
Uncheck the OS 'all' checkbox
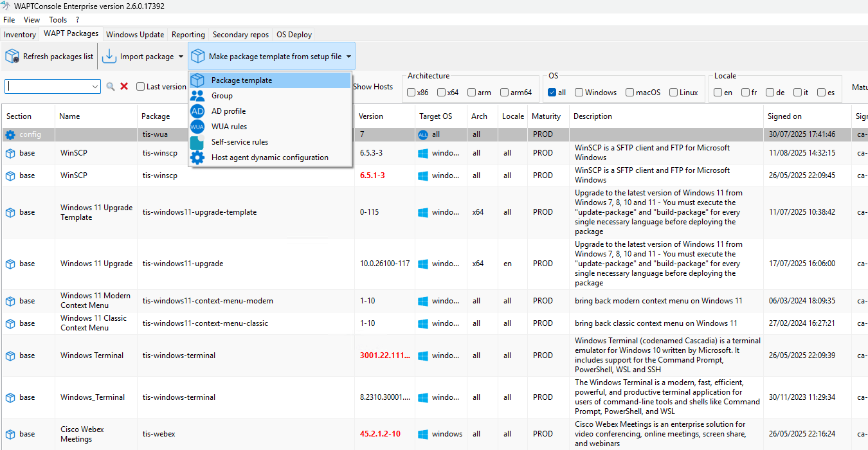tap(552, 93)
